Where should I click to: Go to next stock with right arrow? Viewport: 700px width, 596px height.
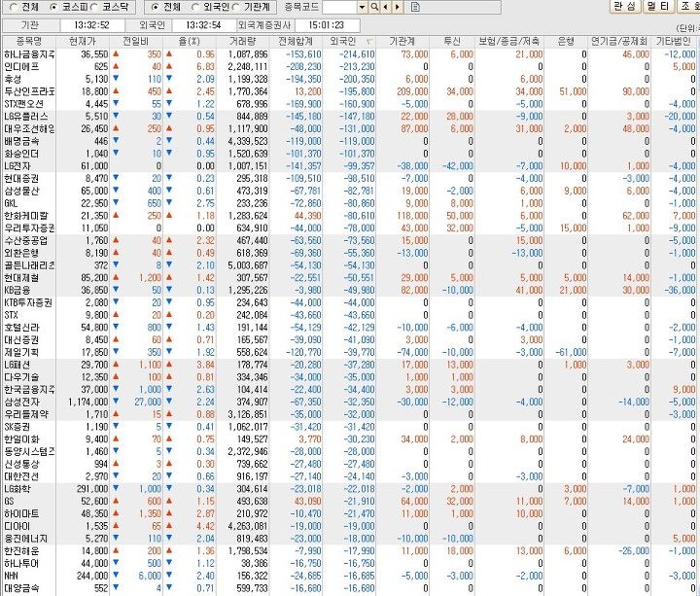[397, 7]
